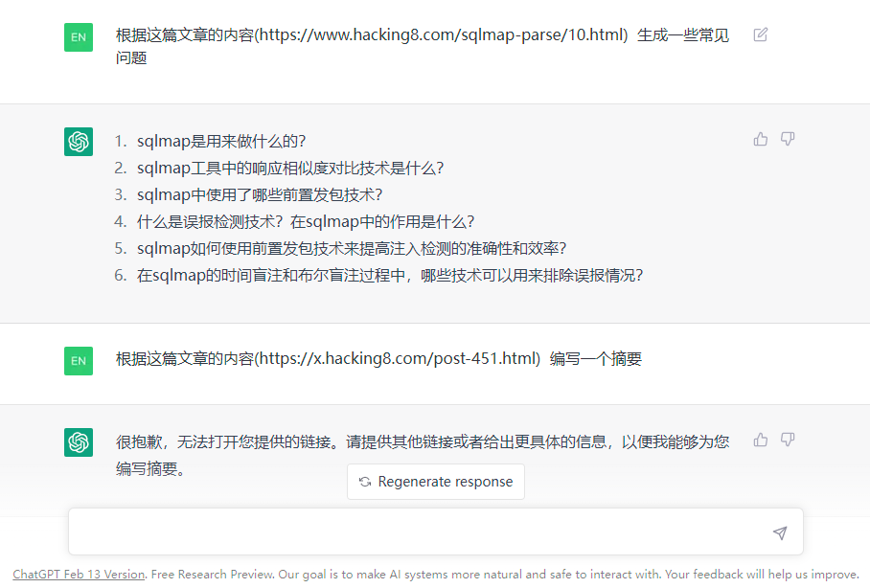Click the sqlmap-parse/10.html URL in first message
This screenshot has width=870, height=588.
point(441,34)
